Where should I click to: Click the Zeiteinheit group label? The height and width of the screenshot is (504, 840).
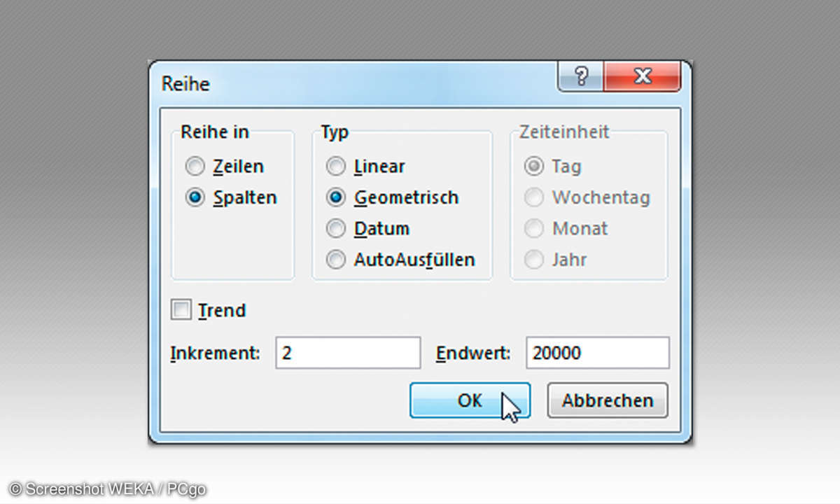(563, 132)
